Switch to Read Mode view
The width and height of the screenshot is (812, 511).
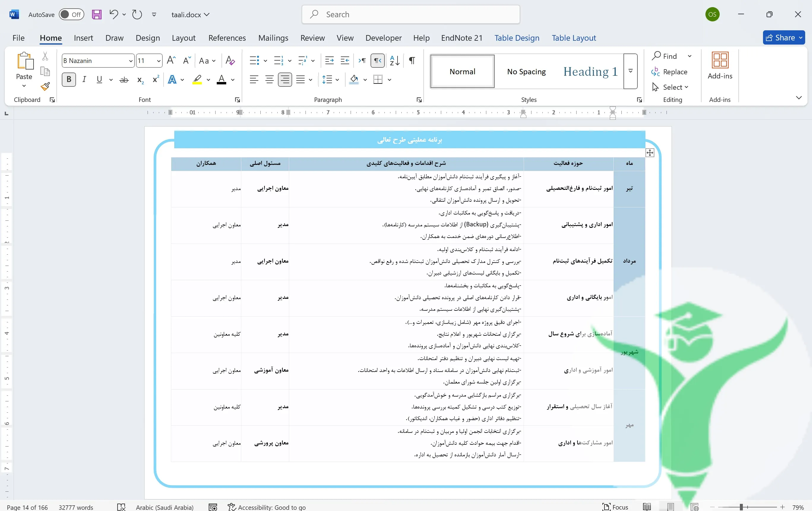pos(646,507)
